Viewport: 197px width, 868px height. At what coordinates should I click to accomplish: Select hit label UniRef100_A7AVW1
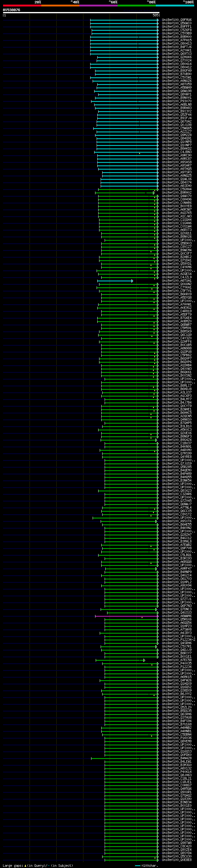click(x=176, y=304)
